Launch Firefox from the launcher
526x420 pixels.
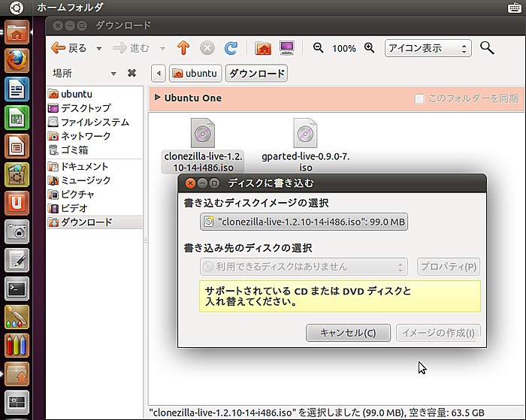click(17, 61)
